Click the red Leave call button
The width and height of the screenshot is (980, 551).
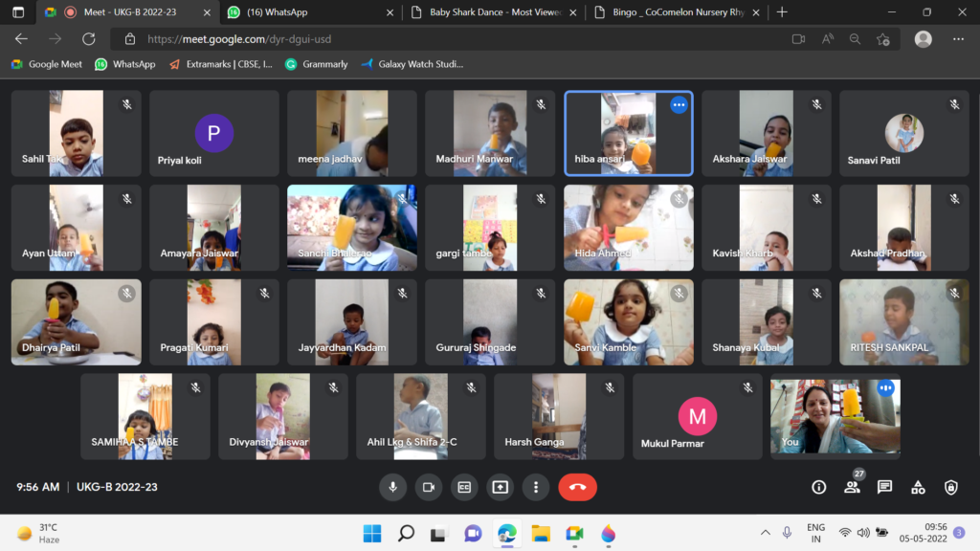tap(577, 487)
